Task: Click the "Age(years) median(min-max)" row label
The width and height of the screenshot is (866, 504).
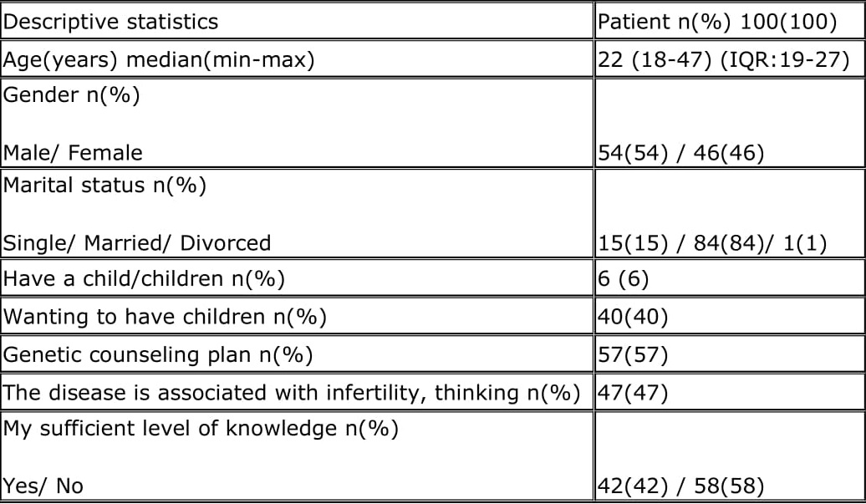Action: coord(159,60)
